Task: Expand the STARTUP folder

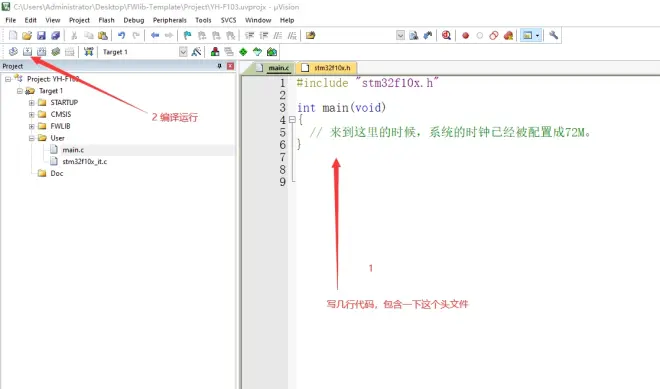Action: click(x=32, y=103)
